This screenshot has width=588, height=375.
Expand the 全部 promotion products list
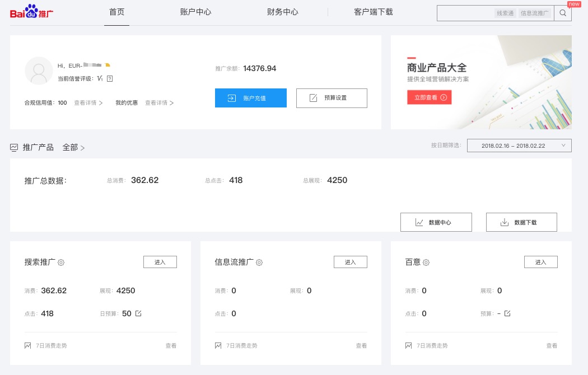point(73,148)
